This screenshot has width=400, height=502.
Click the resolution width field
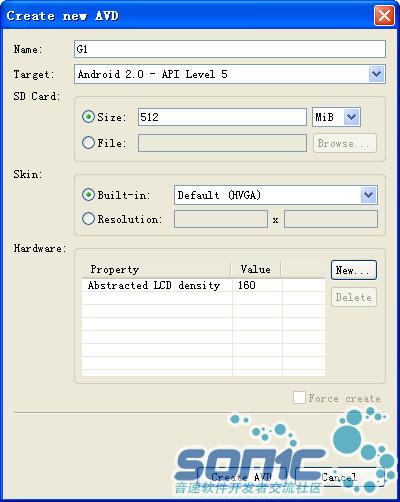coord(221,219)
